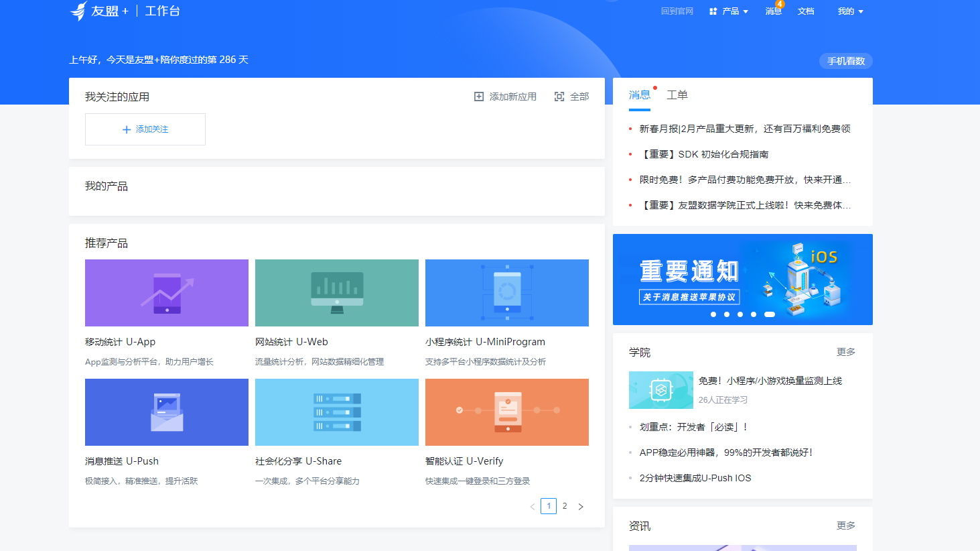Screen dimensions: 980x551
Task: Click the boxed plus icon beside 添加新应用
Action: pos(478,96)
